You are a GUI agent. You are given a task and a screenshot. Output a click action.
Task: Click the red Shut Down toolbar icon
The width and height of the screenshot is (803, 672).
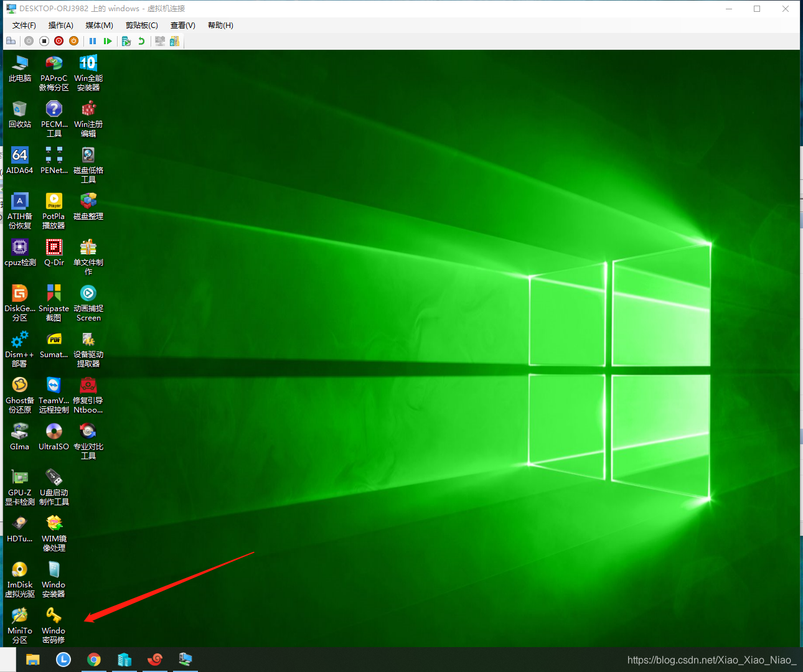[x=59, y=41]
